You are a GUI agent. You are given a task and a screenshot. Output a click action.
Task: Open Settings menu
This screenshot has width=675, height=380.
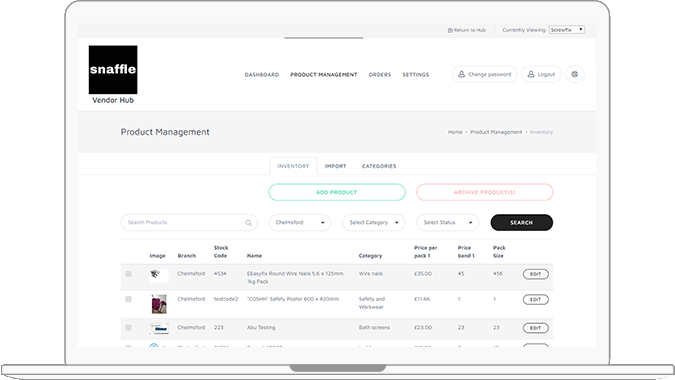click(x=416, y=74)
